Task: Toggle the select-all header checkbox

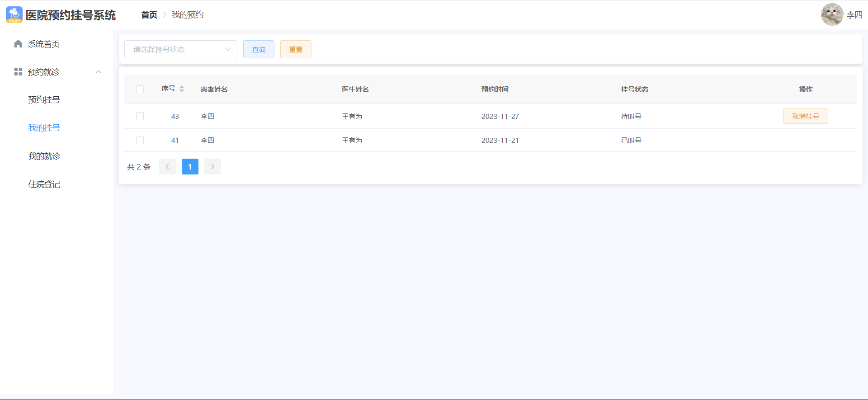Action: [140, 89]
